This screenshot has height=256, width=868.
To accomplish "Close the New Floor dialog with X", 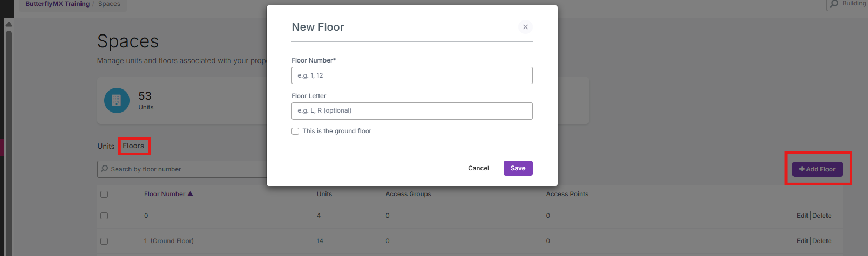I will point(525,27).
